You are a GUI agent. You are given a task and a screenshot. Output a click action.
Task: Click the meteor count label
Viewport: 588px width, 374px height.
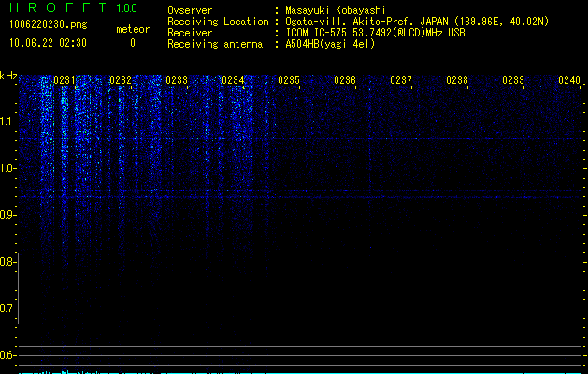(x=133, y=29)
